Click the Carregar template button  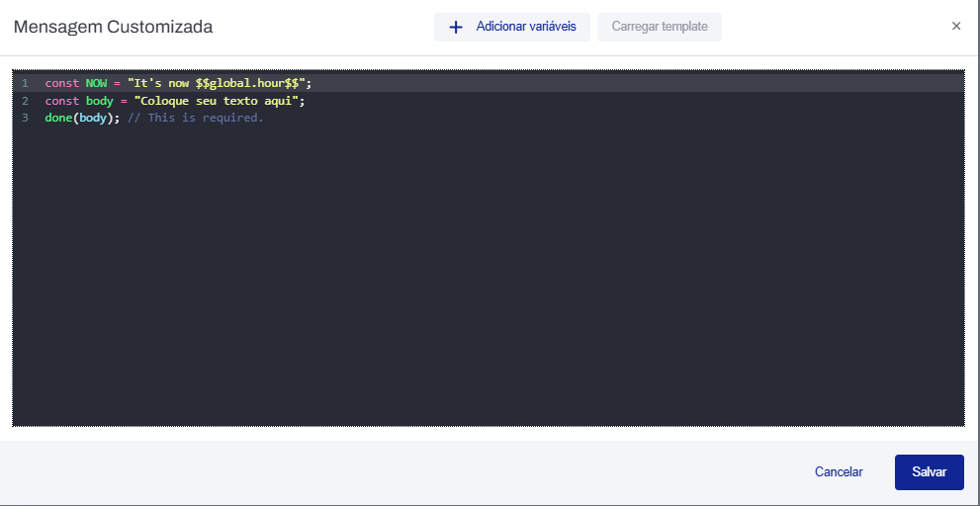660,27
